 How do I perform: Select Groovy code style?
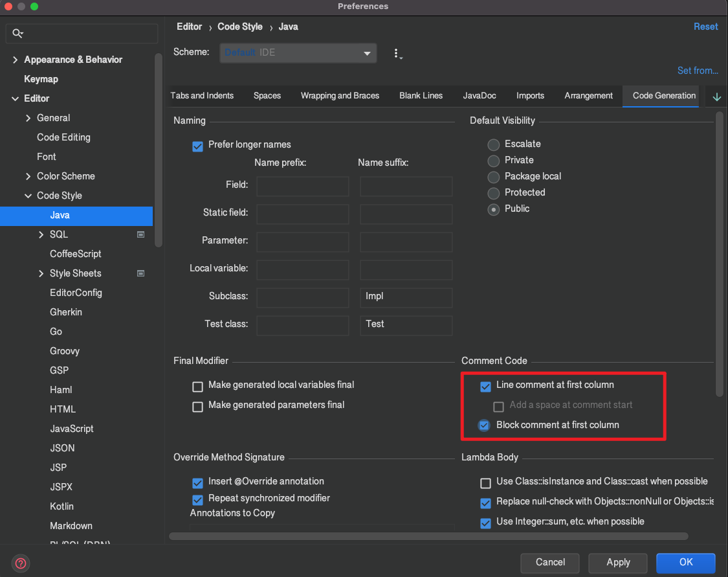tap(65, 351)
